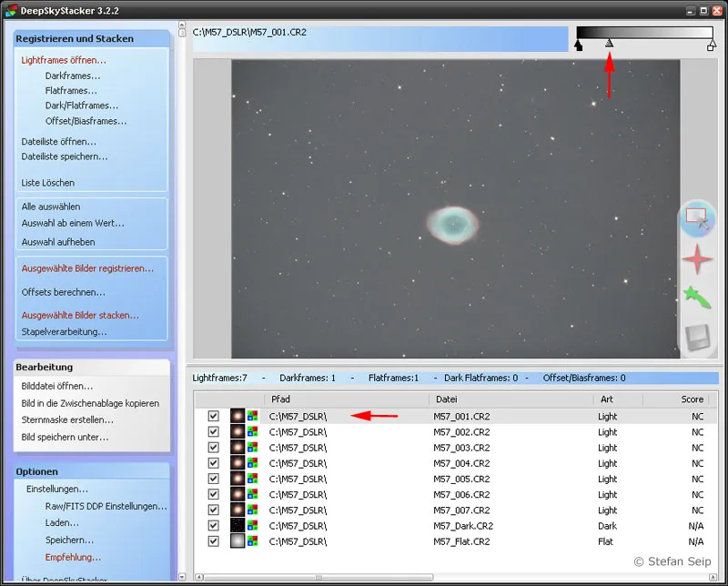The width and height of the screenshot is (728, 586).
Task: Click Offset/Biasframes… link
Action: pyautogui.click(x=86, y=121)
